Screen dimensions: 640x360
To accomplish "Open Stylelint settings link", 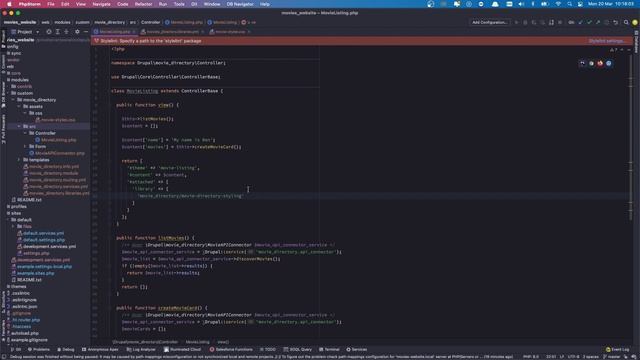I will coord(606,41).
